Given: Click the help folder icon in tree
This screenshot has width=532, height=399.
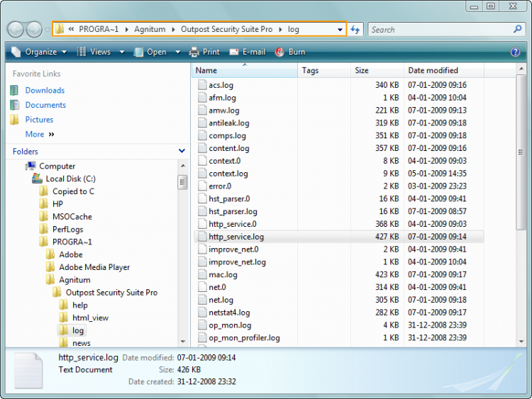Looking at the screenshot, I should (63, 305).
